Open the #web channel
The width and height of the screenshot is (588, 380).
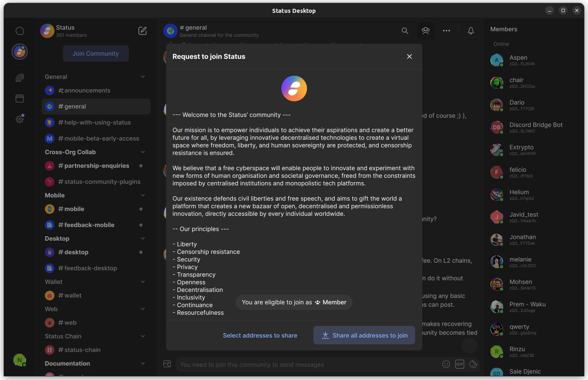pos(96,323)
